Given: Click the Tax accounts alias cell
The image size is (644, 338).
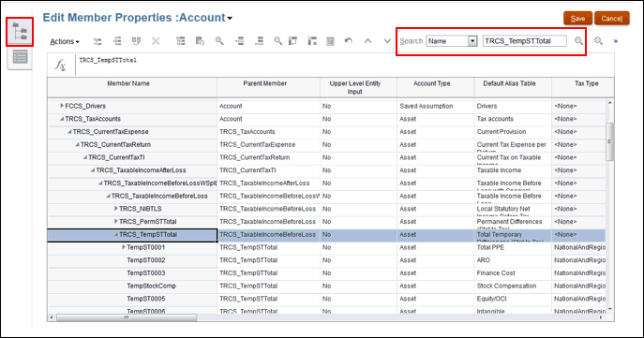Looking at the screenshot, I should pos(513,119).
